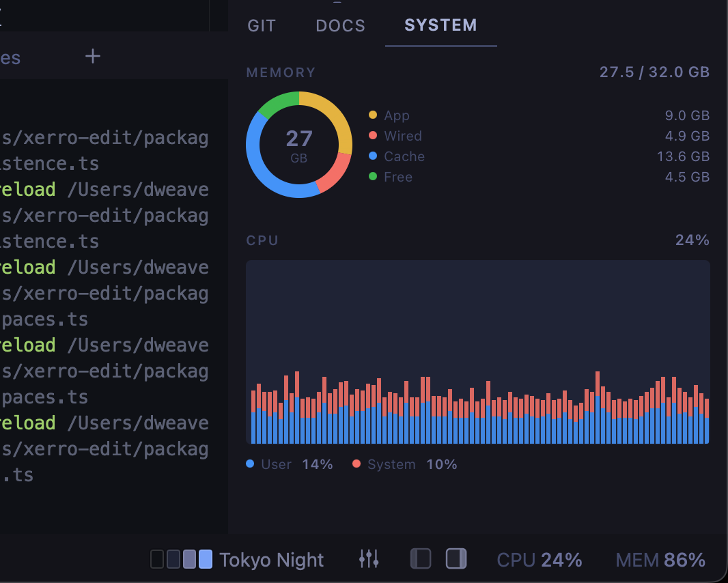Click the brightest blue theme swatch
The width and height of the screenshot is (728, 583).
[x=205, y=559]
